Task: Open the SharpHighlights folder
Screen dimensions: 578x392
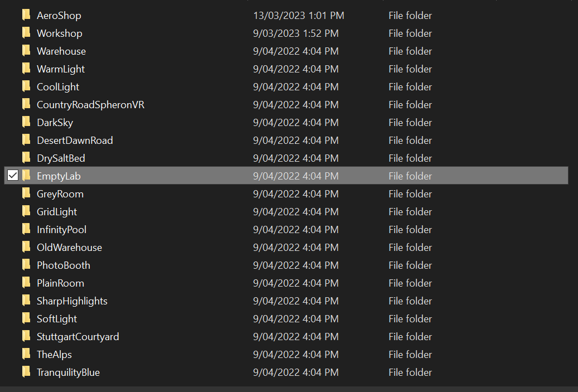Action: pos(71,301)
